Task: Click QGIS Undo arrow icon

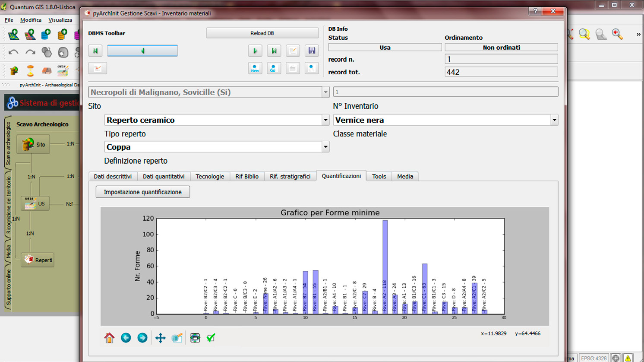Action: 13,52
